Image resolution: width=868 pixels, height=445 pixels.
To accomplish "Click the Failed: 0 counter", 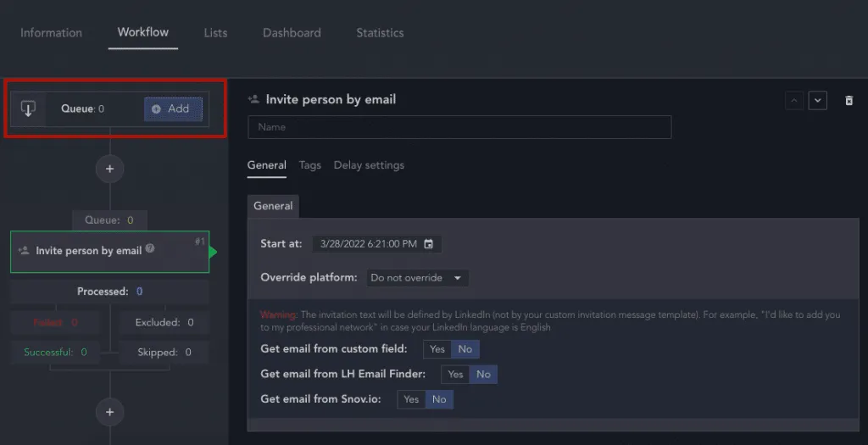I will 55,323.
